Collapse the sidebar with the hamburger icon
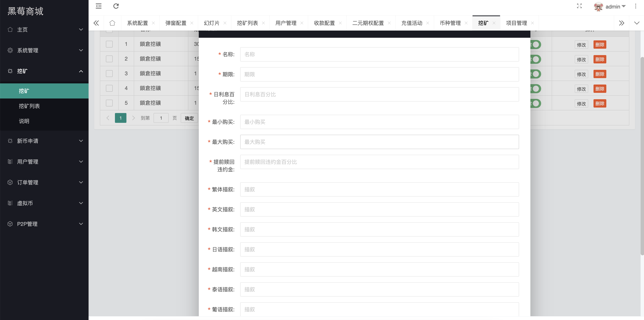The height and width of the screenshot is (320, 644). pyautogui.click(x=99, y=6)
